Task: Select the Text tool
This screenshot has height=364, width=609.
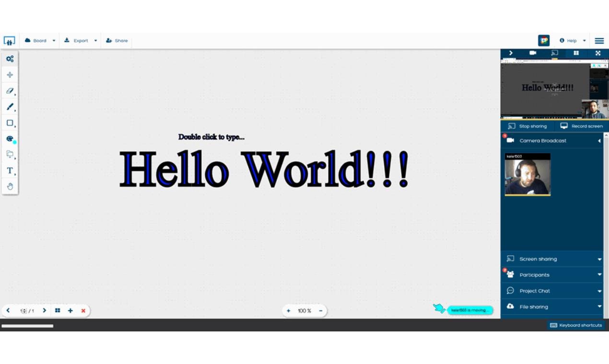Action: pos(10,170)
